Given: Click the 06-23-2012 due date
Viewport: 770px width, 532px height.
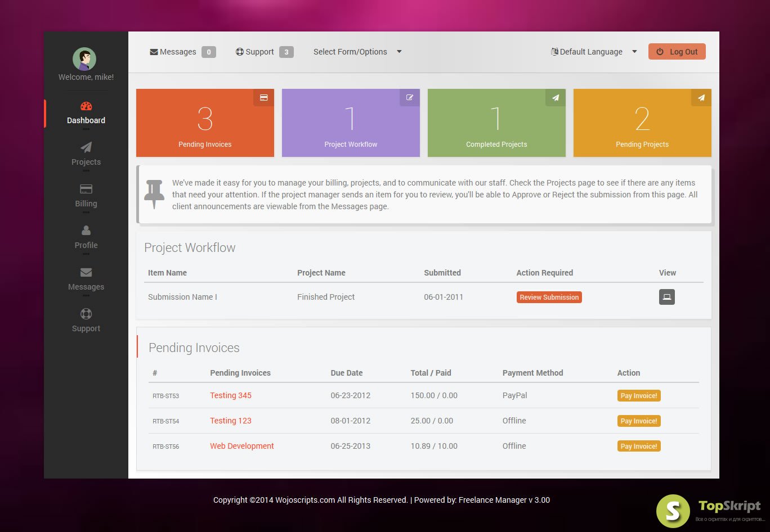Looking at the screenshot, I should pyautogui.click(x=351, y=395).
